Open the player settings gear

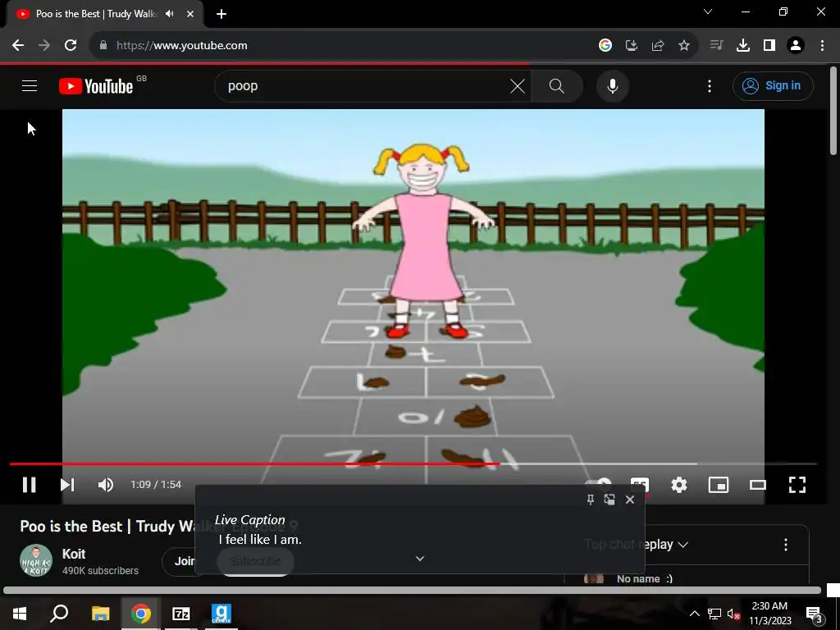point(678,485)
